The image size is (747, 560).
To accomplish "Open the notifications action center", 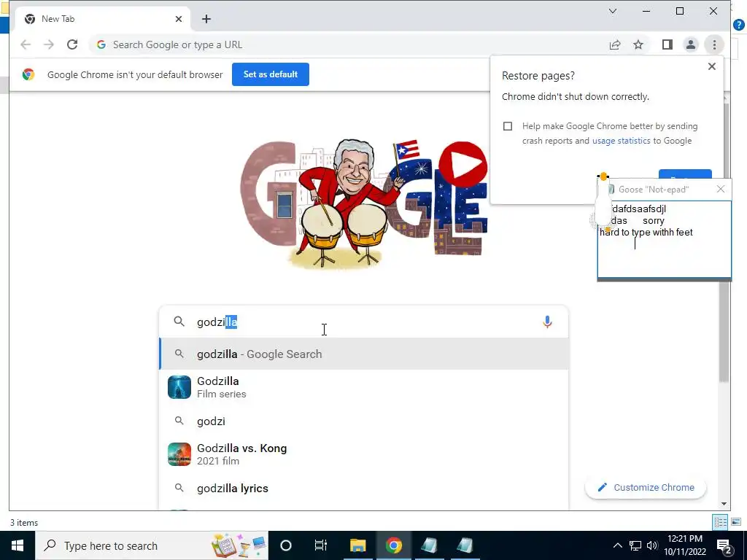I will (724, 545).
